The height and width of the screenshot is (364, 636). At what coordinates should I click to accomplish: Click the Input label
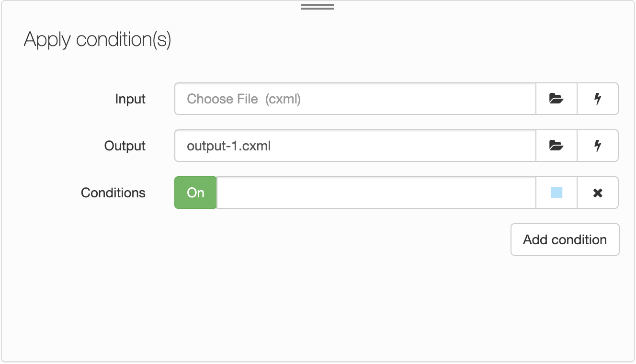pyautogui.click(x=130, y=99)
